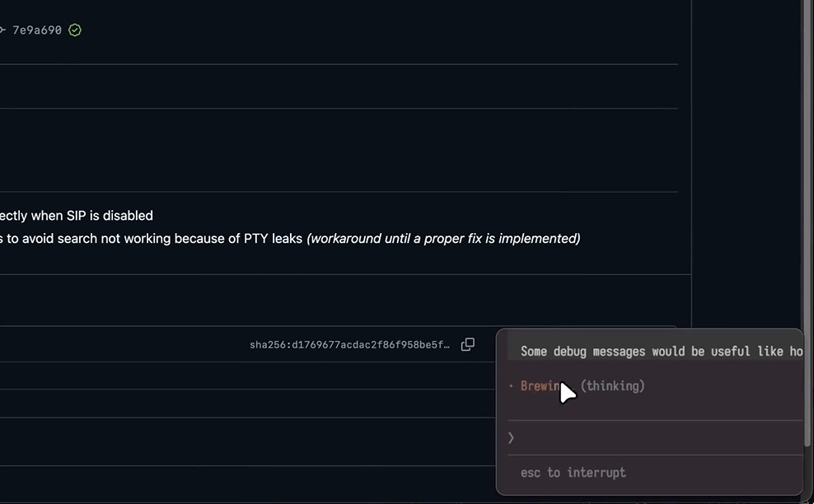
Task: Click the "esc to interrupt" hint
Action: tap(573, 473)
